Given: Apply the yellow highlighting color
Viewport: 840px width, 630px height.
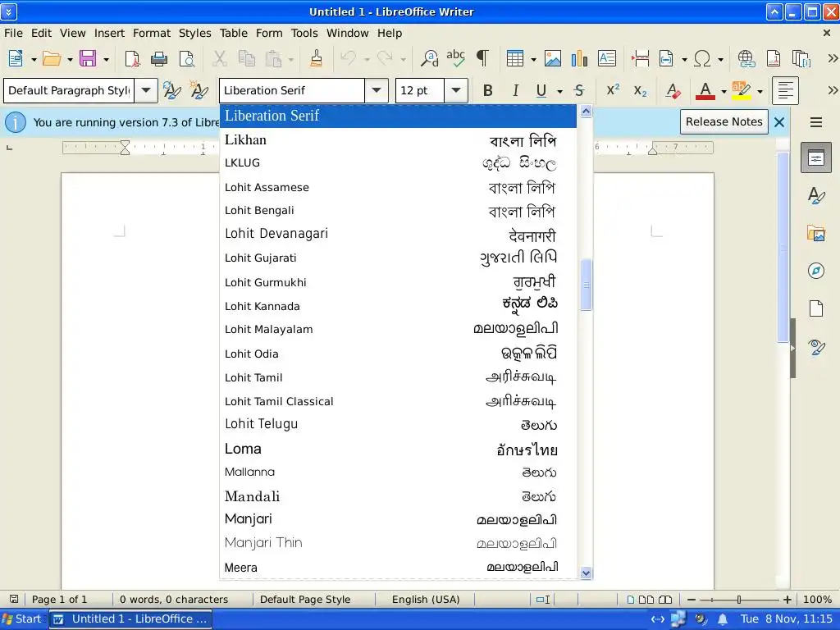Looking at the screenshot, I should pos(742,90).
